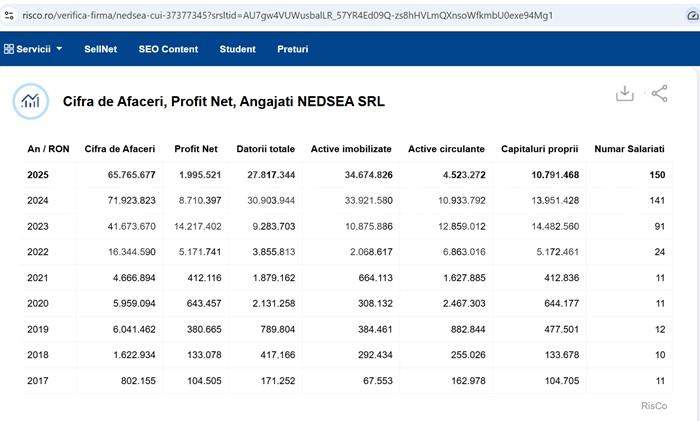Screen dimensions: 700x421
Task: Click the 'Capitaluri proprii' column header
Action: (x=539, y=149)
